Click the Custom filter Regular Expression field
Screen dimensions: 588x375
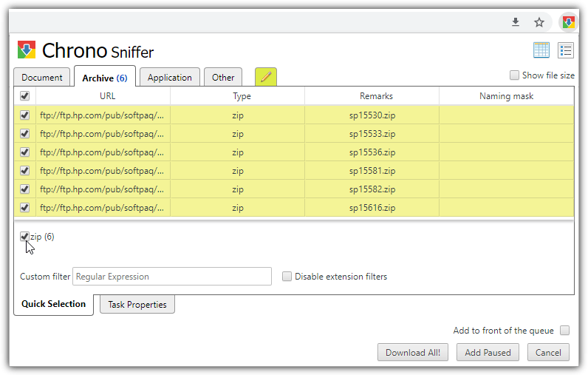point(172,277)
